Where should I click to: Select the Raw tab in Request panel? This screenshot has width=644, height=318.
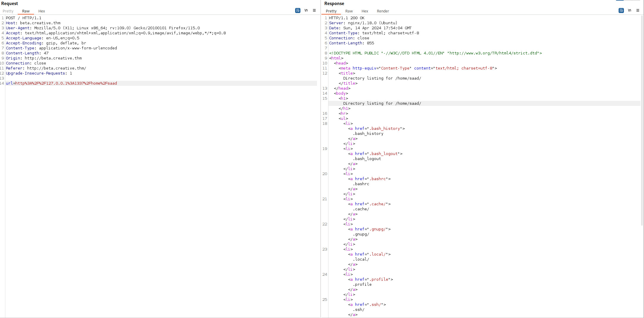coord(26,11)
